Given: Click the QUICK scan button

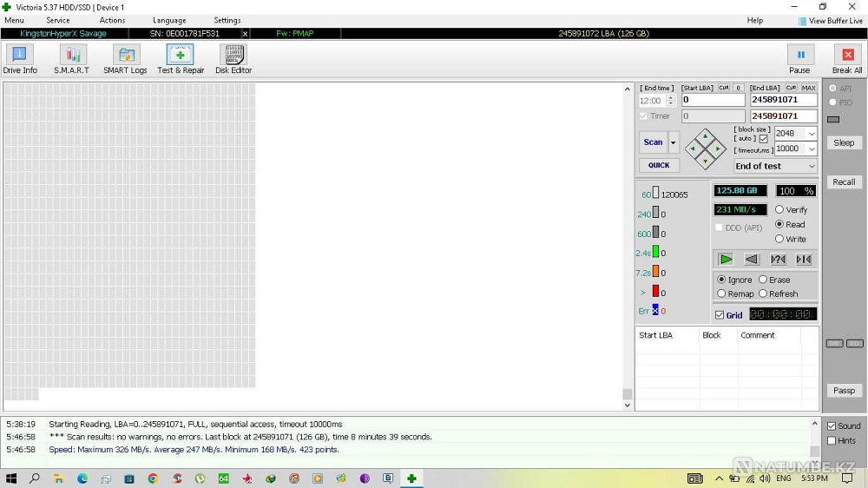Looking at the screenshot, I should click(x=659, y=165).
